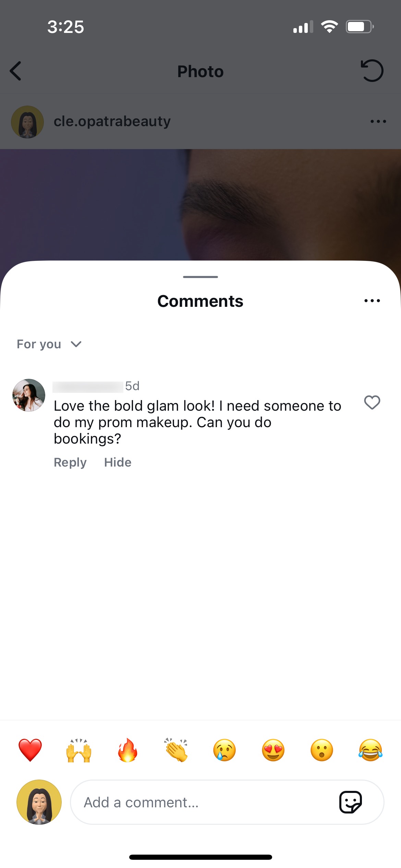Open the Comments more options menu
The width and height of the screenshot is (401, 868).
pos(372,301)
